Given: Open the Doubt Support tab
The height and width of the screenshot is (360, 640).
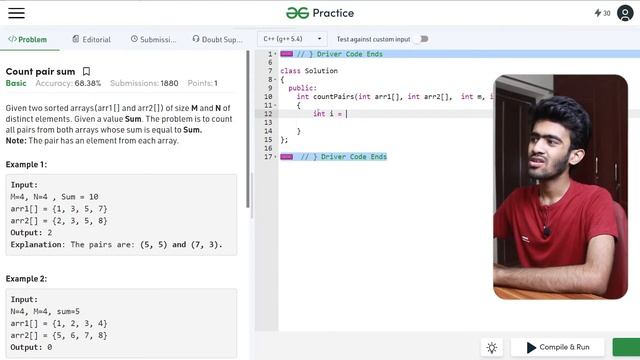Looking at the screenshot, I should click(217, 39).
